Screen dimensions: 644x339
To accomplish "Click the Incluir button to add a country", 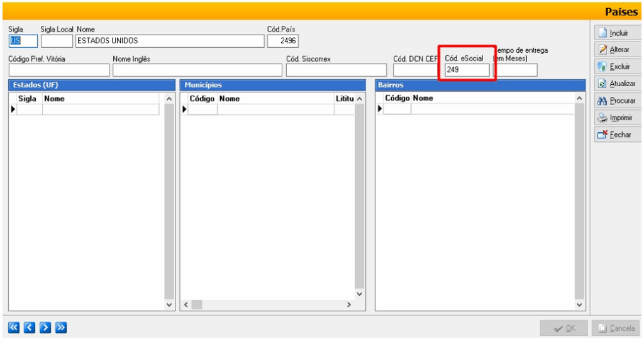I will coord(614,33).
